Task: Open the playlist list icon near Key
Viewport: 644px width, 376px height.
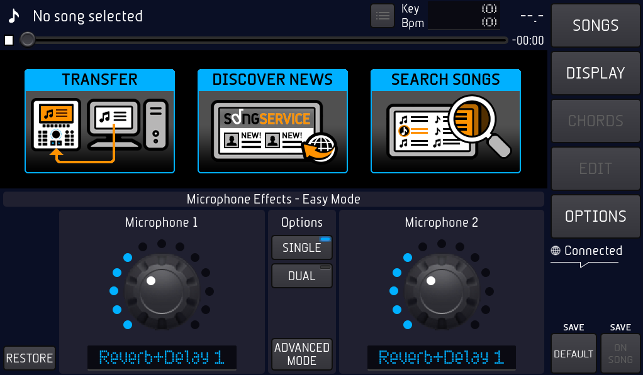Action: (382, 16)
